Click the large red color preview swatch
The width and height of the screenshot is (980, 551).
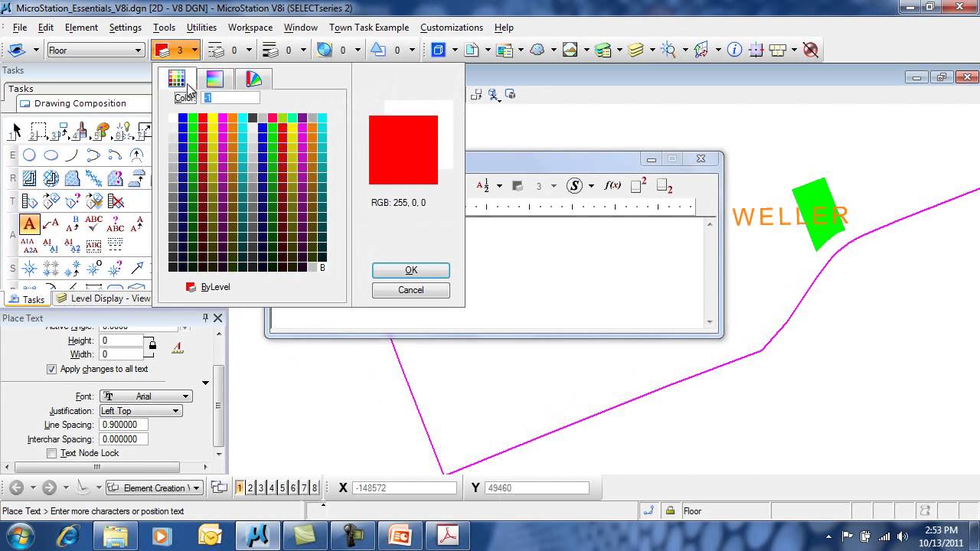[403, 150]
